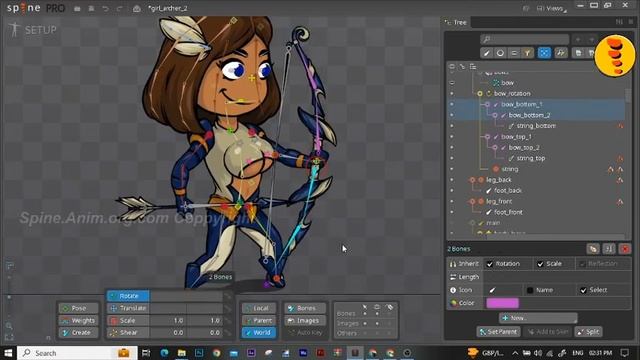Toggle Bones compensation button

point(305,308)
